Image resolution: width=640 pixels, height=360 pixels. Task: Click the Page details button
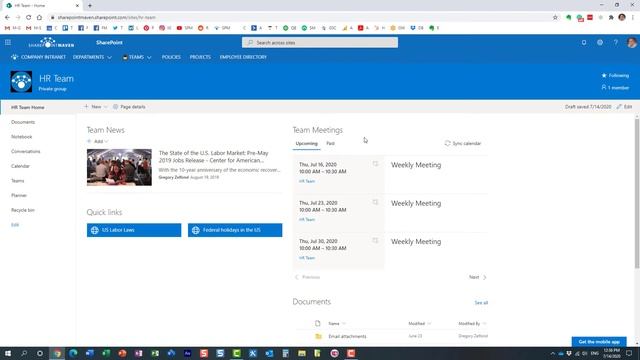(x=129, y=107)
